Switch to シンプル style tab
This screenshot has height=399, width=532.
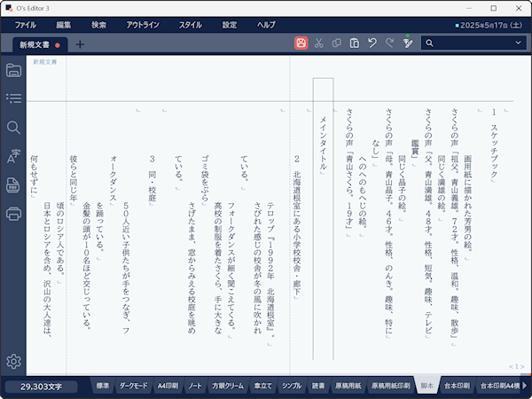[x=292, y=386]
